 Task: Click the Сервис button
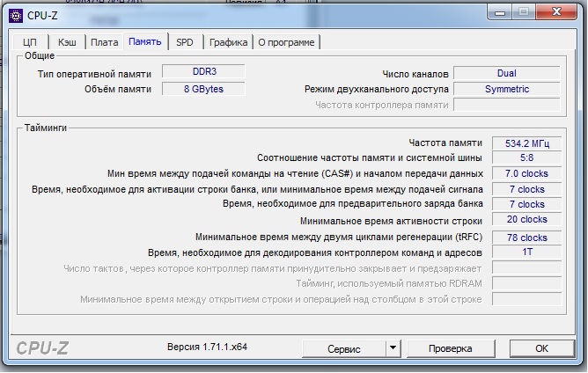pyautogui.click(x=344, y=349)
